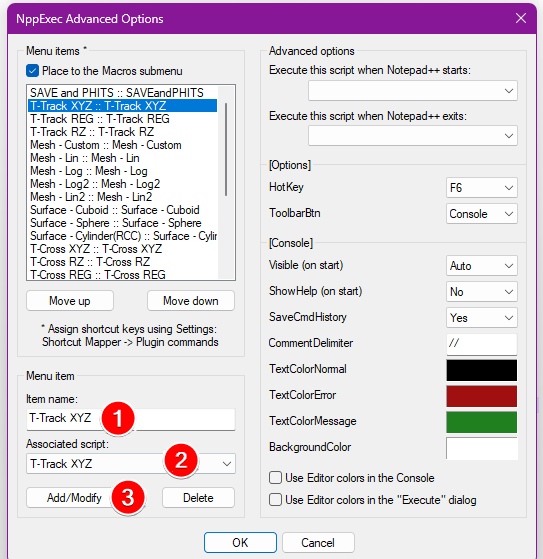Open the Visible (on start) Auto dropdown
Image resolution: width=543 pixels, height=559 pixels.
[481, 266]
